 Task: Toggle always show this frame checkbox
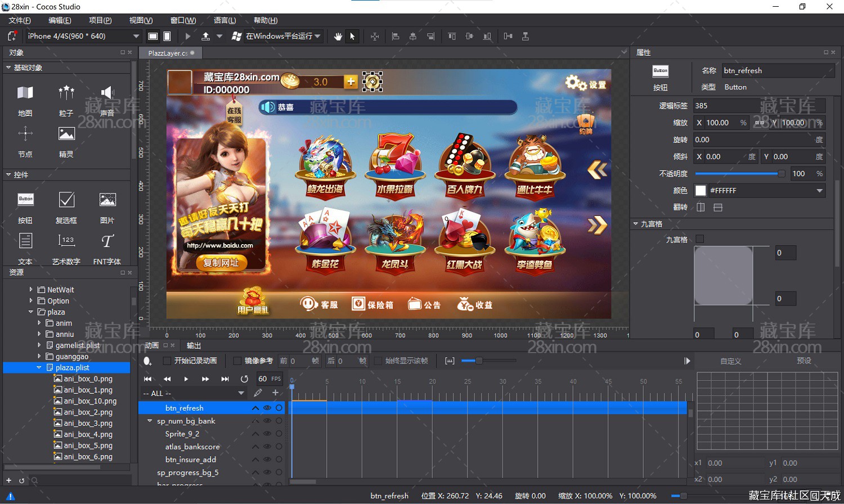378,361
